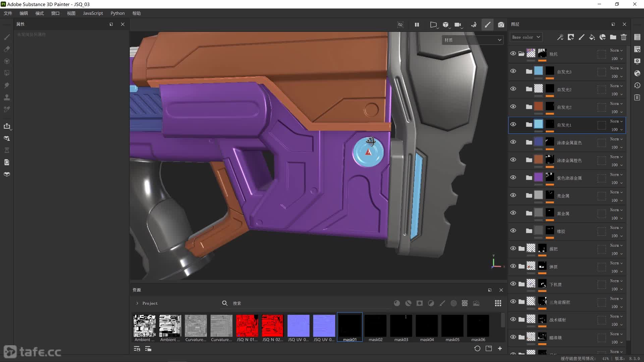
Task: Delete the selected layer with trash icon
Action: tap(624, 37)
